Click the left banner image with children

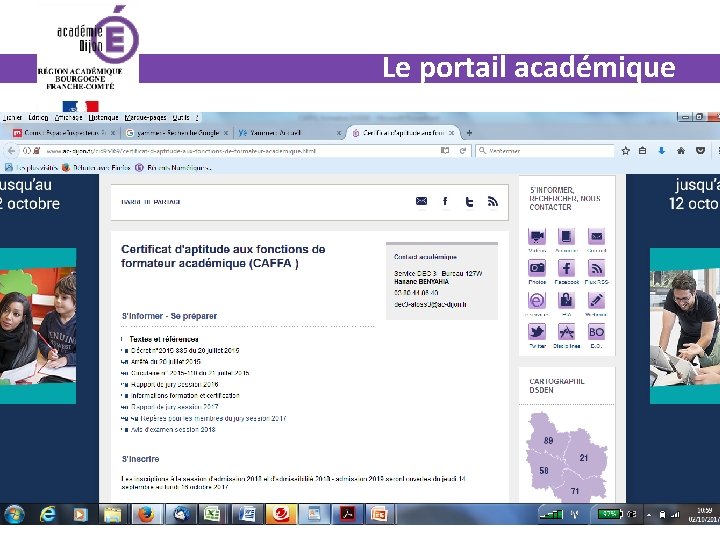coord(38,326)
